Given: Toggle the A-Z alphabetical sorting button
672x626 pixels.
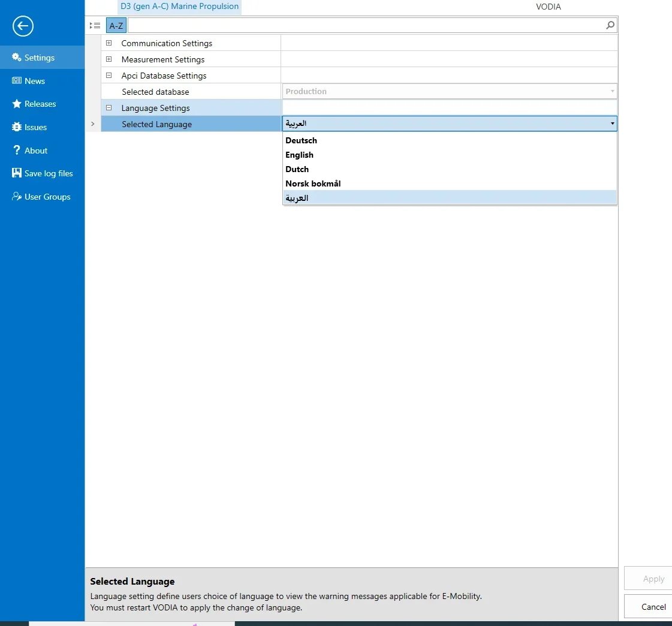Looking at the screenshot, I should [115, 25].
